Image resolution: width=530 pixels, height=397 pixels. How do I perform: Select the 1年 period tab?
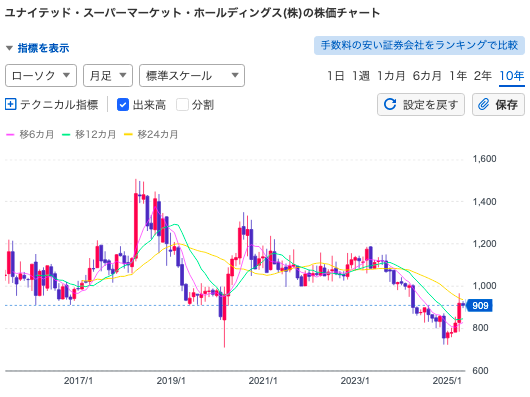(x=458, y=76)
